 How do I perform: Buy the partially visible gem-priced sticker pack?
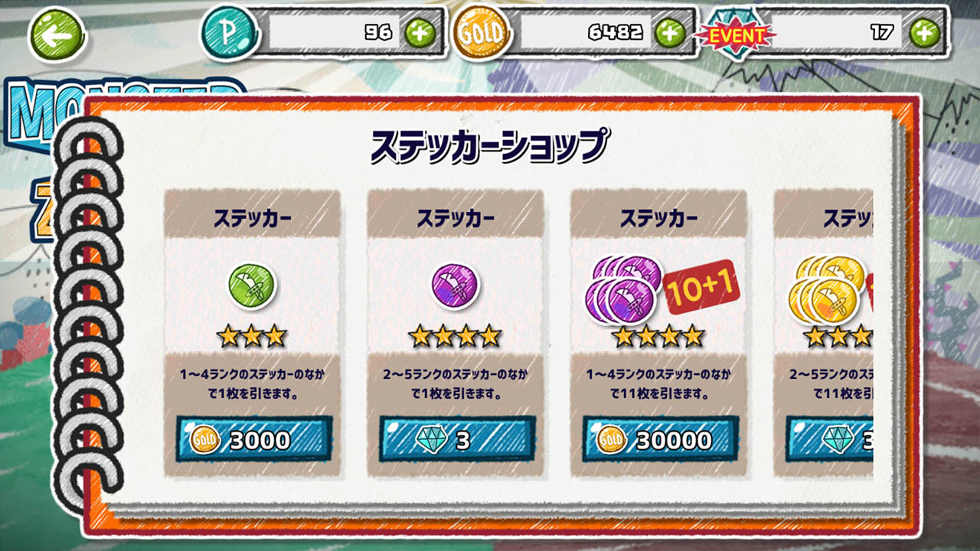829,439
